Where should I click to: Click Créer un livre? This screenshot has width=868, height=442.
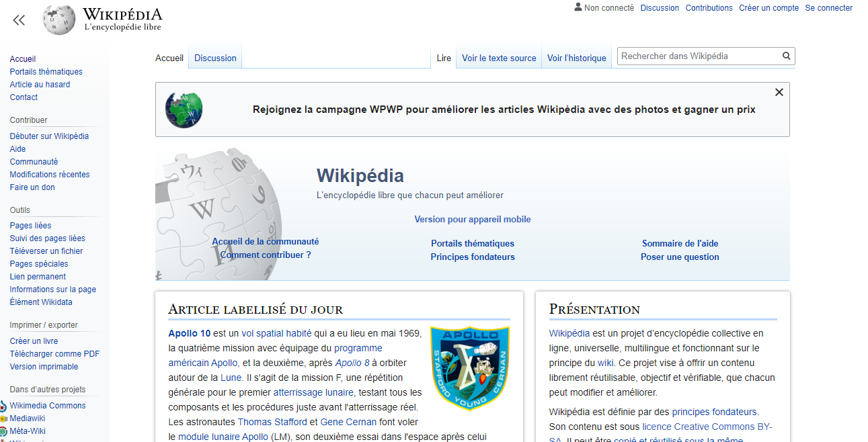point(34,341)
